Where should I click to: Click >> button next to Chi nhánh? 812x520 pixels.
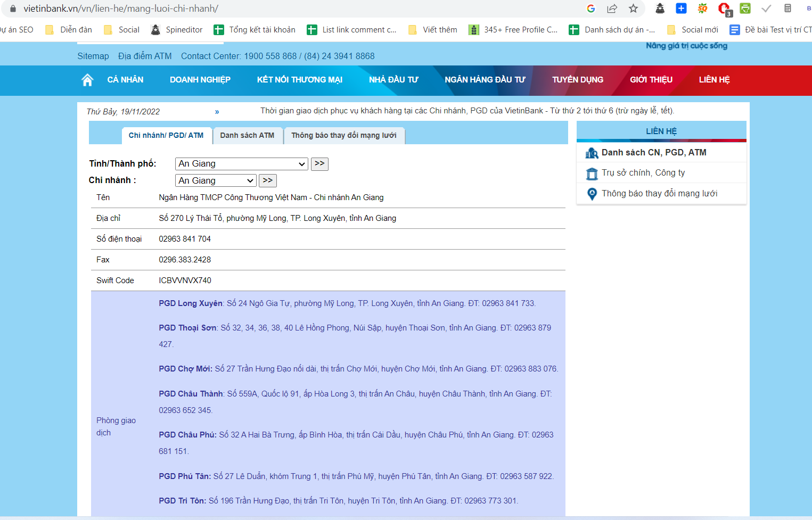(268, 181)
